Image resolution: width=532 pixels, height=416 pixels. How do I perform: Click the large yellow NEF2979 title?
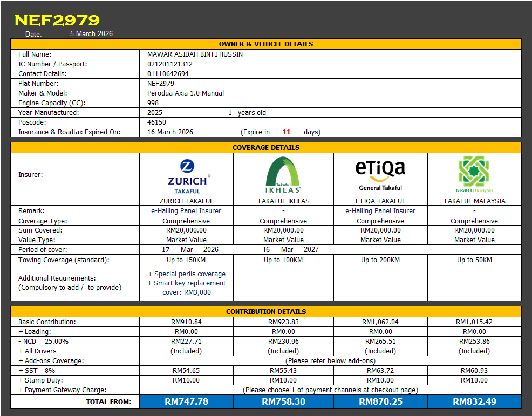click(x=57, y=20)
